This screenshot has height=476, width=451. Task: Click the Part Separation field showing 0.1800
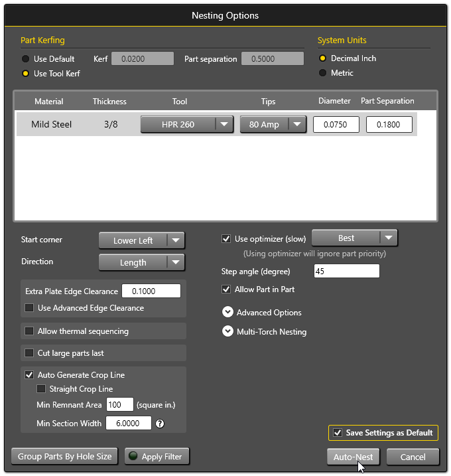click(389, 124)
